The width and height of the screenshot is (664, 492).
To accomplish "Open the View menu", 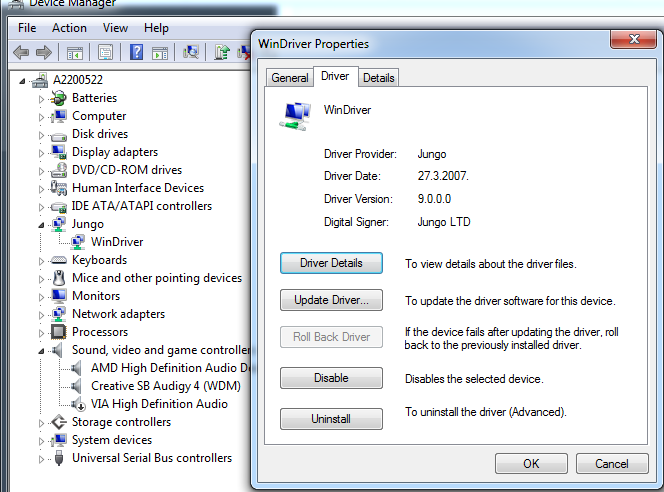I will click(x=115, y=28).
